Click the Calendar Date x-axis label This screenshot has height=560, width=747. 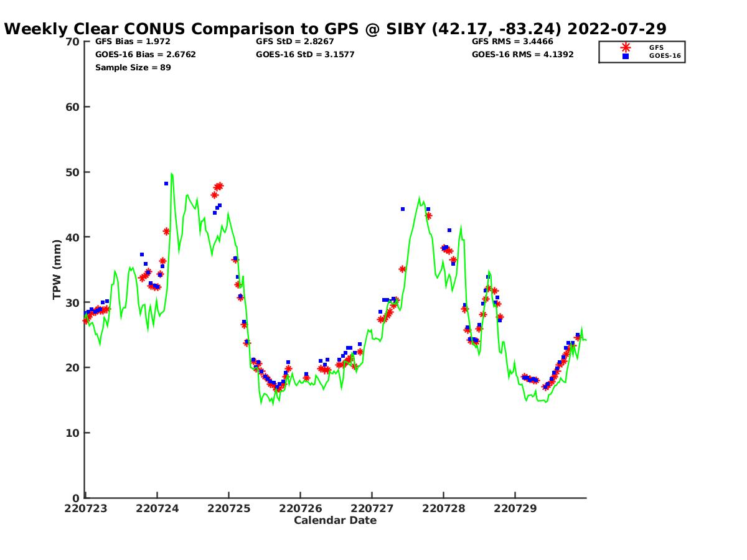pyautogui.click(x=335, y=520)
